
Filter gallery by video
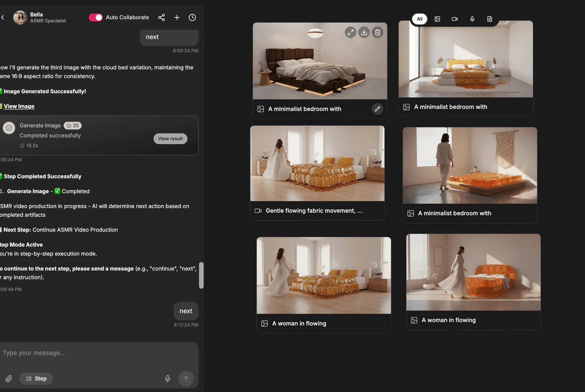[455, 19]
